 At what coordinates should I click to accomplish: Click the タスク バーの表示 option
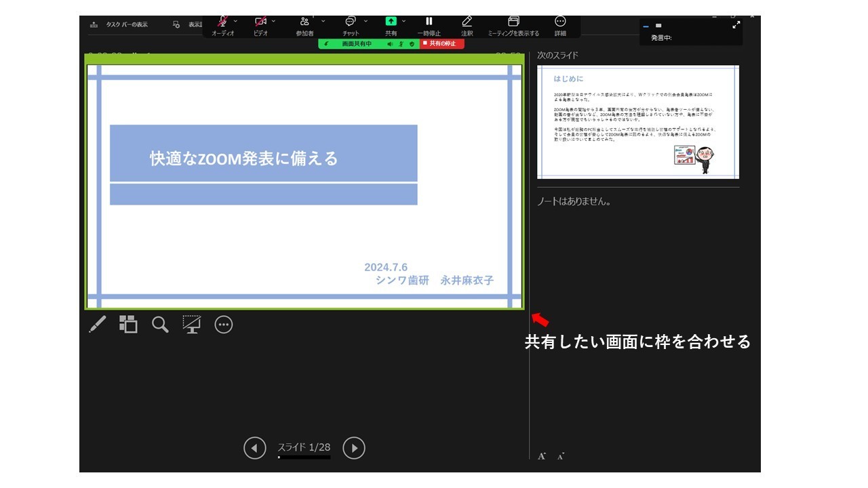click(119, 24)
